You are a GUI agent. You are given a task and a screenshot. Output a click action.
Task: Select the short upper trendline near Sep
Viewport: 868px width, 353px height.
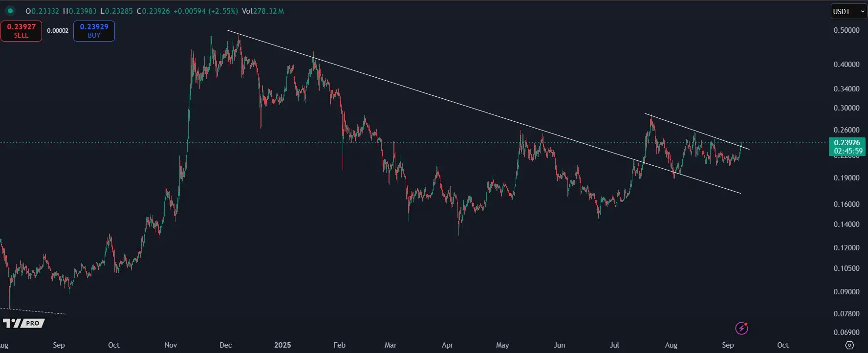click(x=697, y=132)
